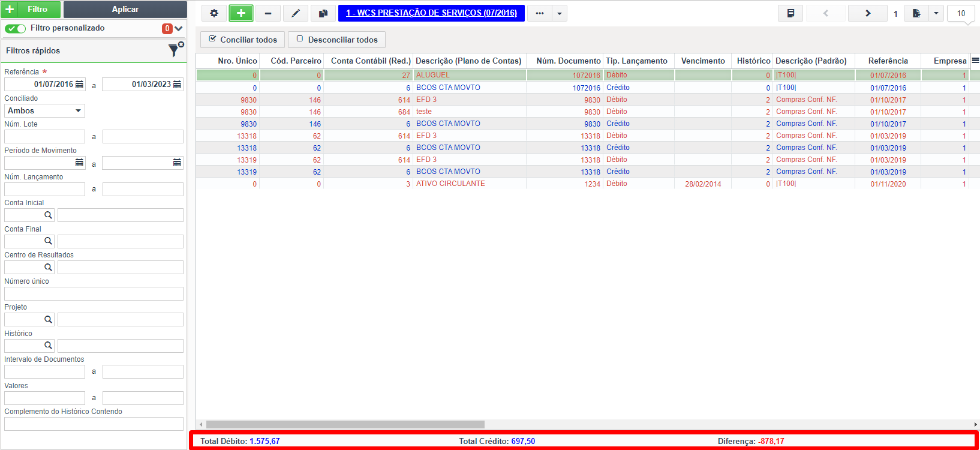This screenshot has width=980, height=450.
Task: Open WCS PRESTAÇÃO DE SERVIÇOS link
Action: pyautogui.click(x=431, y=13)
